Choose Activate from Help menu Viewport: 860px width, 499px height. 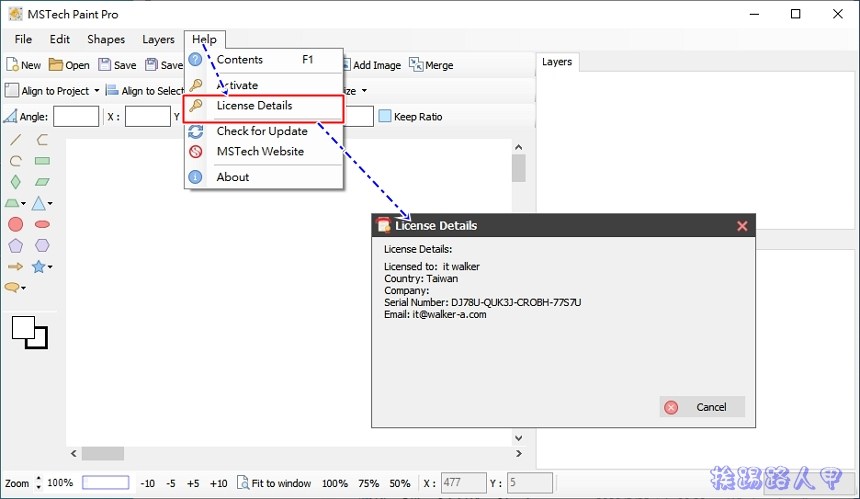click(x=264, y=85)
